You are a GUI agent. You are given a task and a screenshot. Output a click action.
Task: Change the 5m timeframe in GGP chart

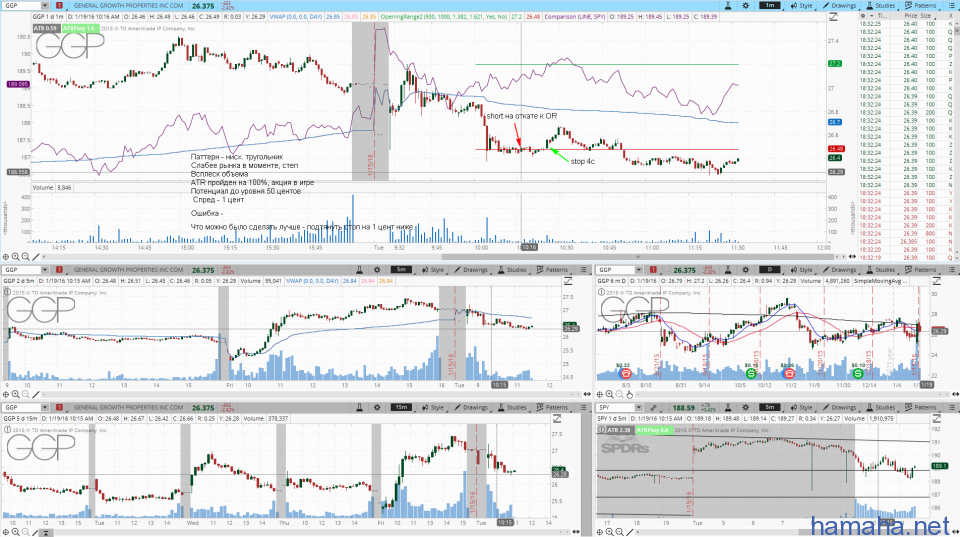[401, 269]
